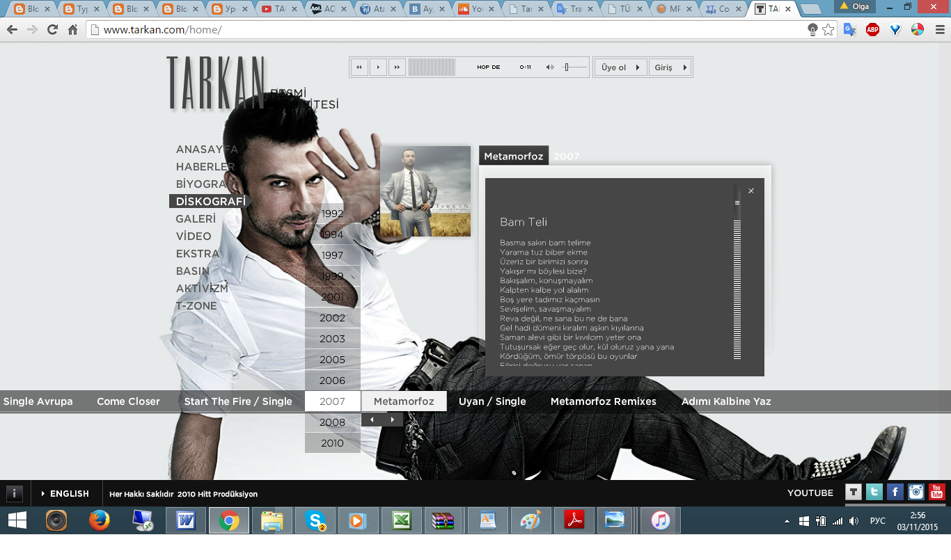
Task: Click the TARKAN site logo
Action: pos(216,83)
